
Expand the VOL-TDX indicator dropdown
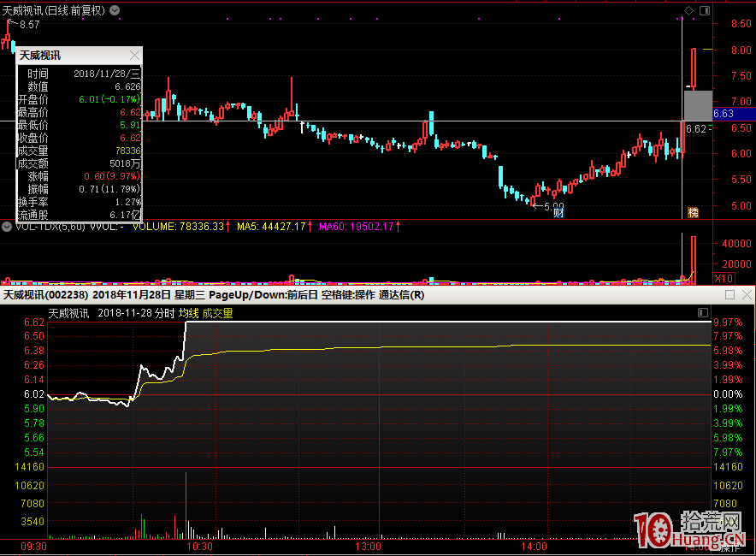(7, 227)
